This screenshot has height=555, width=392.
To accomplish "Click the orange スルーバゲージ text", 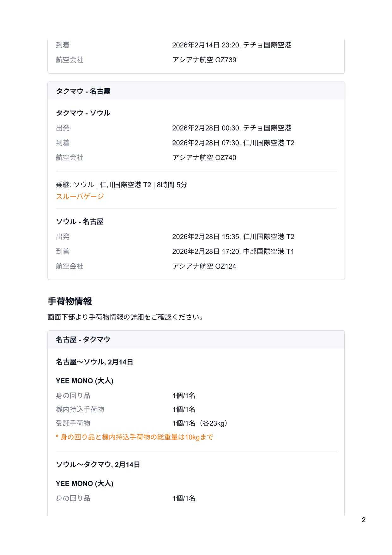I will [x=80, y=197].
